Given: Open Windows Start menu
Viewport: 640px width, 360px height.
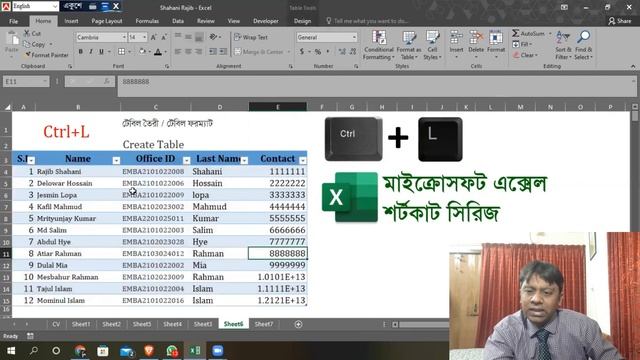Looking at the screenshot, I should [11, 351].
